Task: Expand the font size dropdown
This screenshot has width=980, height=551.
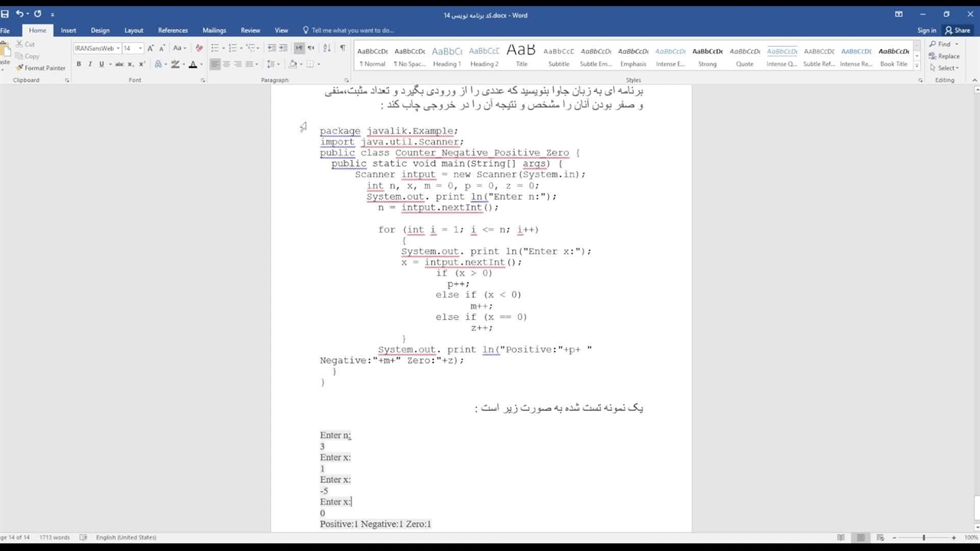Action: [x=140, y=48]
